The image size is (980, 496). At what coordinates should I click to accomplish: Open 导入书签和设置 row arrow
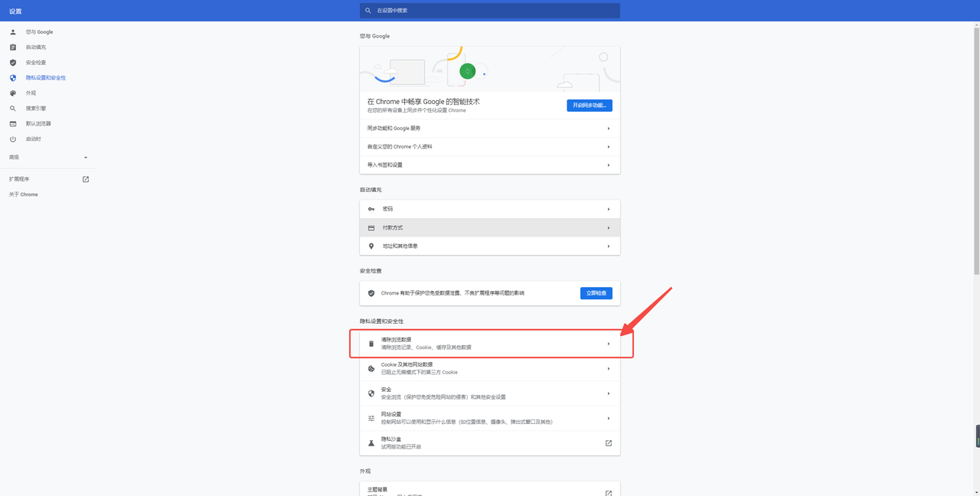click(x=609, y=165)
